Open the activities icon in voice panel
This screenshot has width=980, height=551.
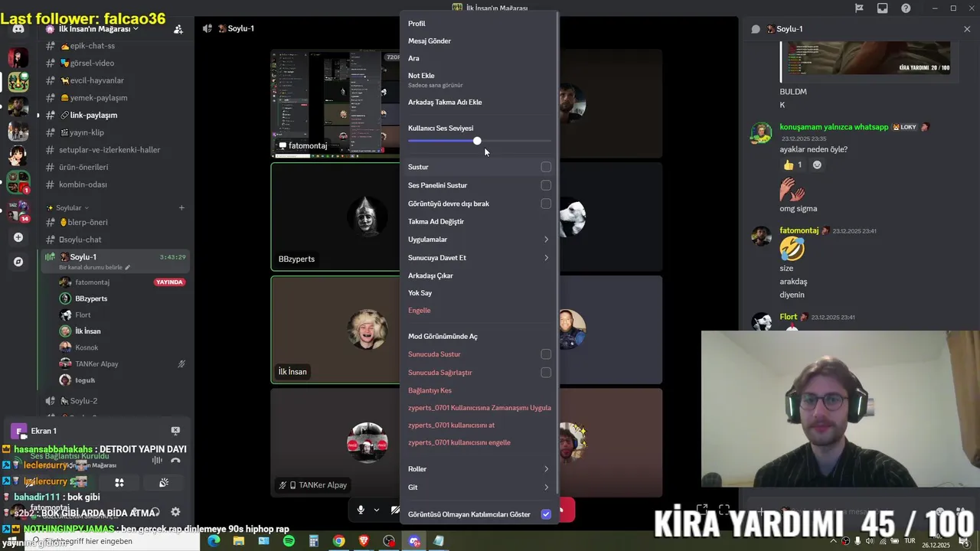click(x=119, y=483)
